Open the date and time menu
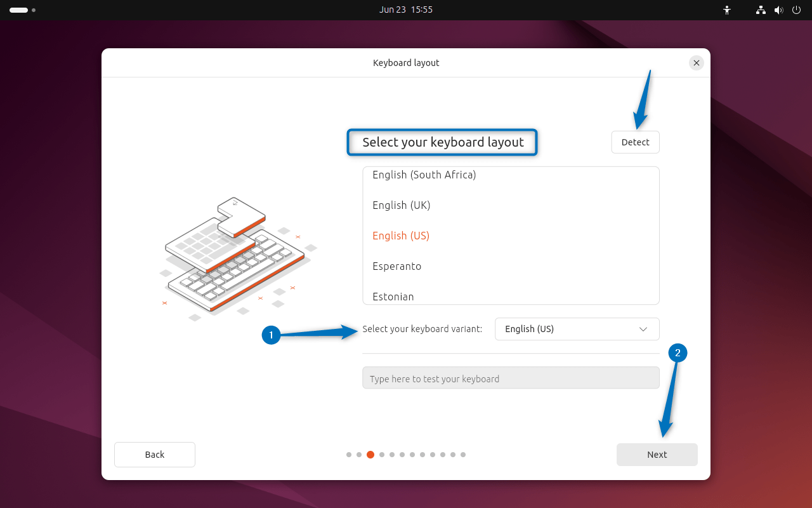The width and height of the screenshot is (812, 508). click(406, 10)
